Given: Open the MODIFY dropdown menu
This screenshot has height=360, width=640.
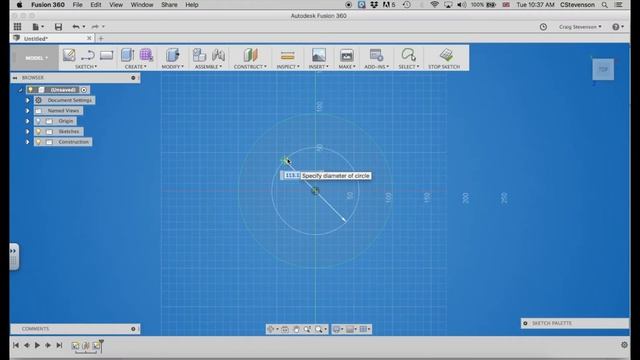Looking at the screenshot, I should tap(173, 67).
